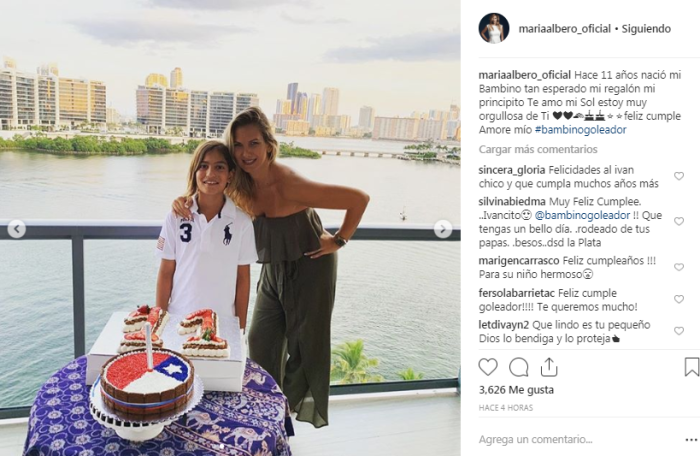
Task: Open #bambinogoleador hashtag link
Action: [x=580, y=130]
